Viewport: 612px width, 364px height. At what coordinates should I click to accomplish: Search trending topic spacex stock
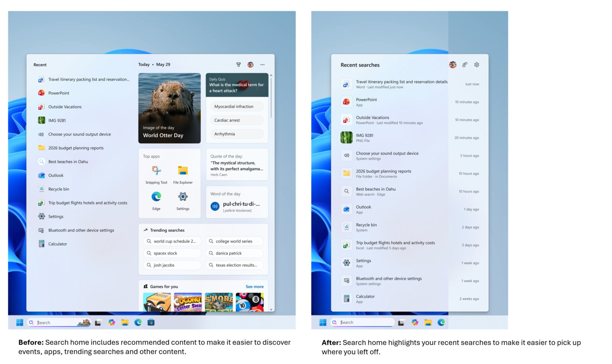pyautogui.click(x=172, y=253)
